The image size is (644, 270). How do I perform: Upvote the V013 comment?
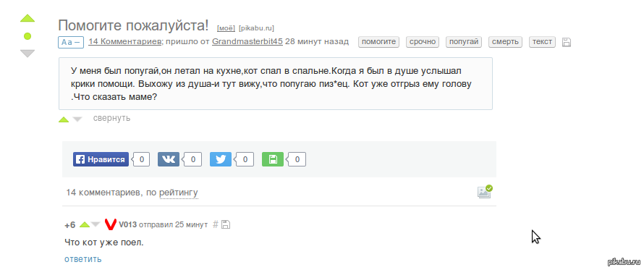tap(85, 224)
